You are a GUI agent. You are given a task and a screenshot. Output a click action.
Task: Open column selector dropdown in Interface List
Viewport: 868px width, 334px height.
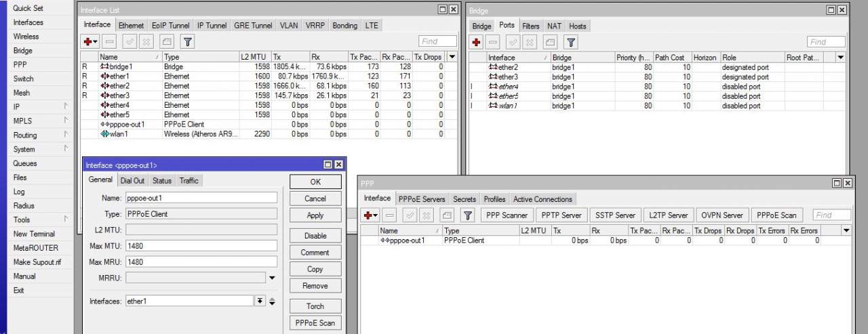452,57
